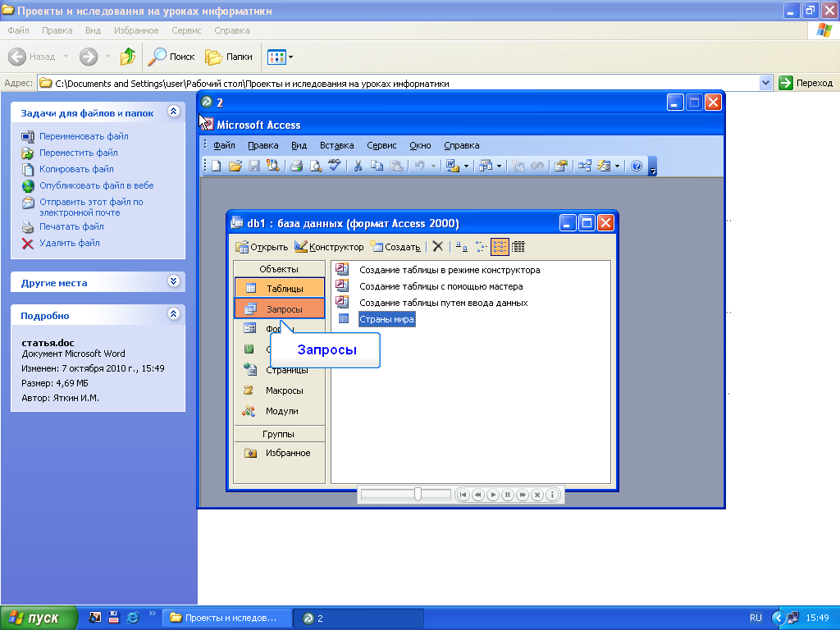The width and height of the screenshot is (840, 630).
Task: Open Access Сервис menu
Action: 381,145
